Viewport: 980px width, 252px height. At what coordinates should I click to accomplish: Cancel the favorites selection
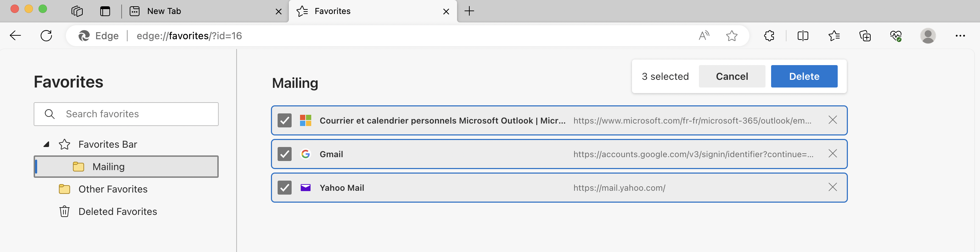pos(731,76)
